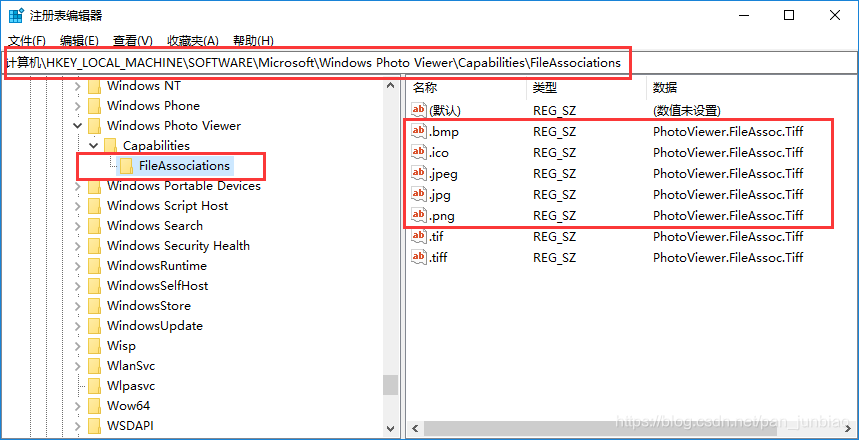The width and height of the screenshot is (859, 440).
Task: Click the .bmp string value icon
Action: click(x=419, y=131)
